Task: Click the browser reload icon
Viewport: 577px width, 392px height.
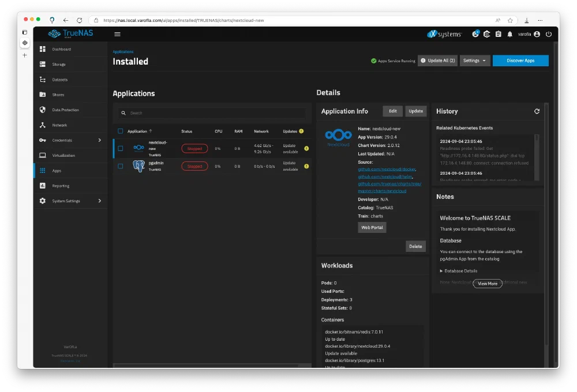Action: [x=80, y=20]
